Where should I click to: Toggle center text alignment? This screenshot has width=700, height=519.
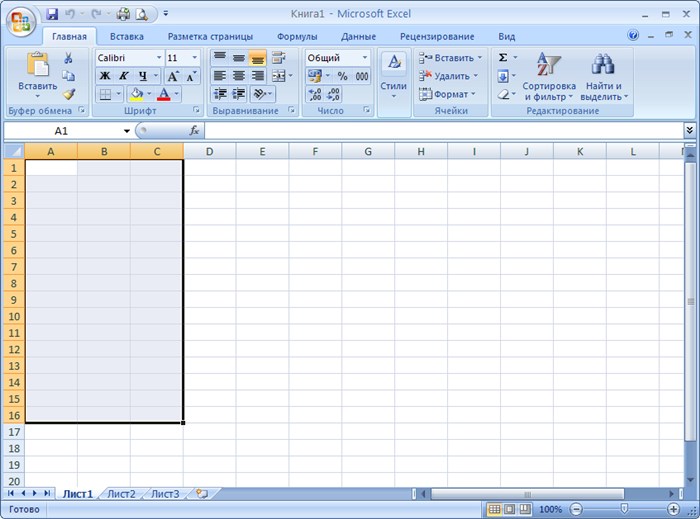point(239,76)
